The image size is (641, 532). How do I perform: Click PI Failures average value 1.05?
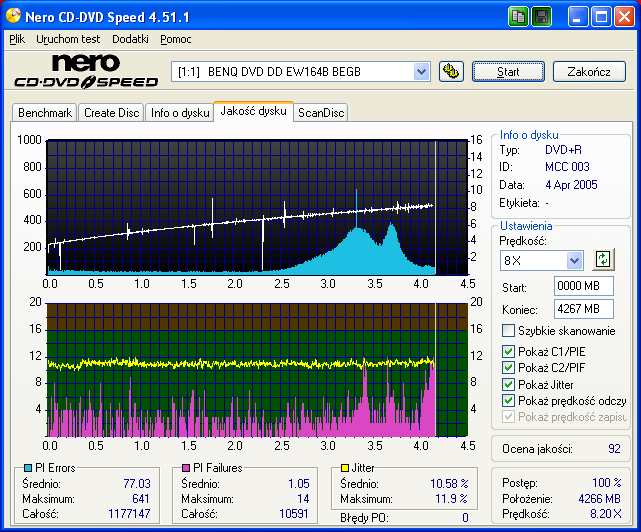299,484
